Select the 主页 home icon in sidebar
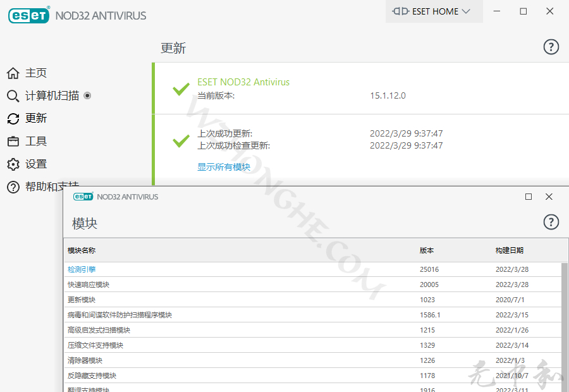 (x=13, y=73)
